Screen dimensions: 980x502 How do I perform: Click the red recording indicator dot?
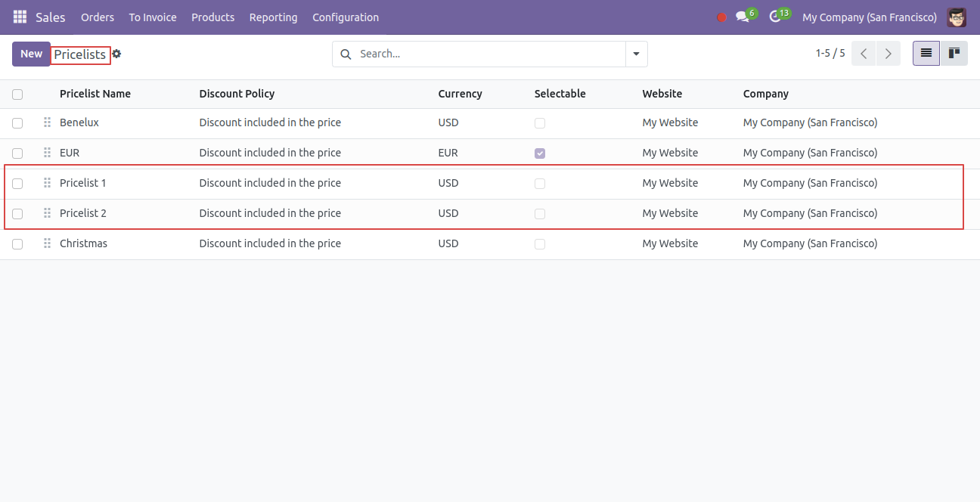pos(721,17)
